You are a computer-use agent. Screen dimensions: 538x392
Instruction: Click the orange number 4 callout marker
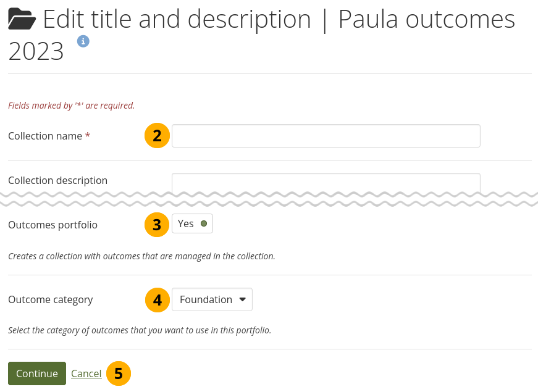[157, 300]
